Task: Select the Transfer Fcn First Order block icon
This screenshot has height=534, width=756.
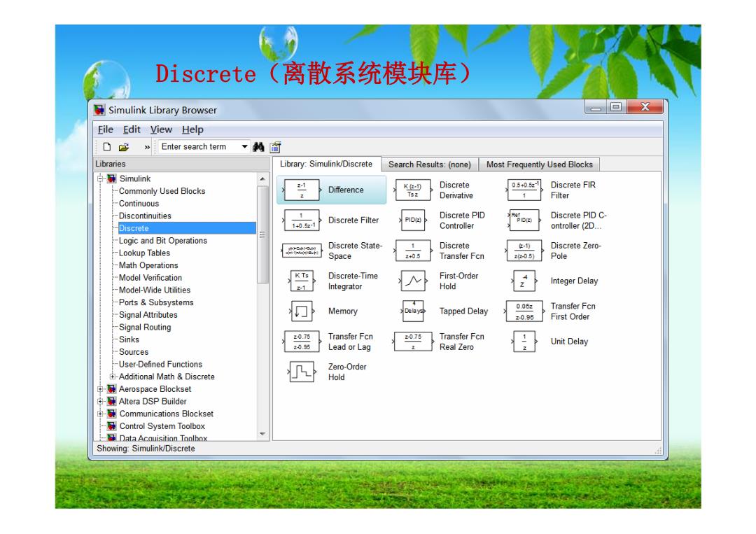Action: point(524,311)
